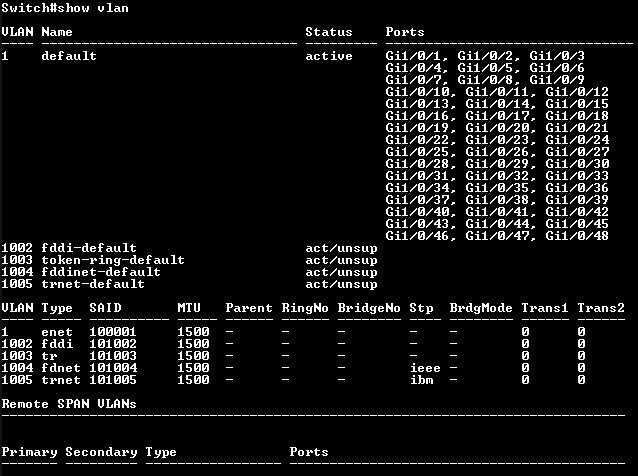Select the 'fdnet' type value
638x476 pixels.
[x=61, y=368]
